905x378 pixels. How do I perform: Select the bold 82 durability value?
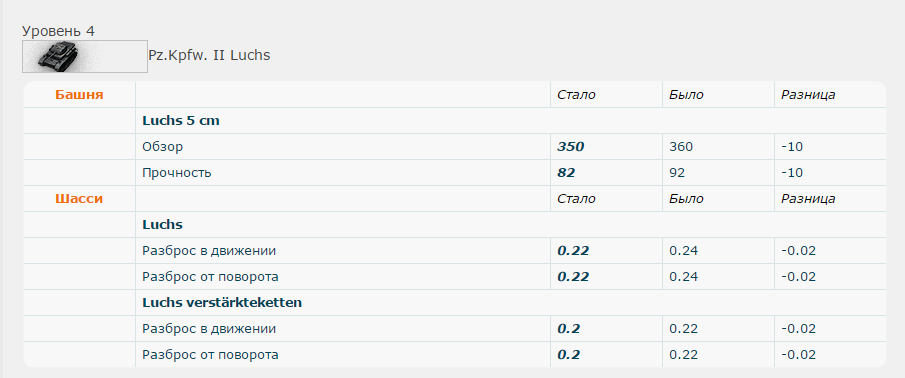(566, 173)
